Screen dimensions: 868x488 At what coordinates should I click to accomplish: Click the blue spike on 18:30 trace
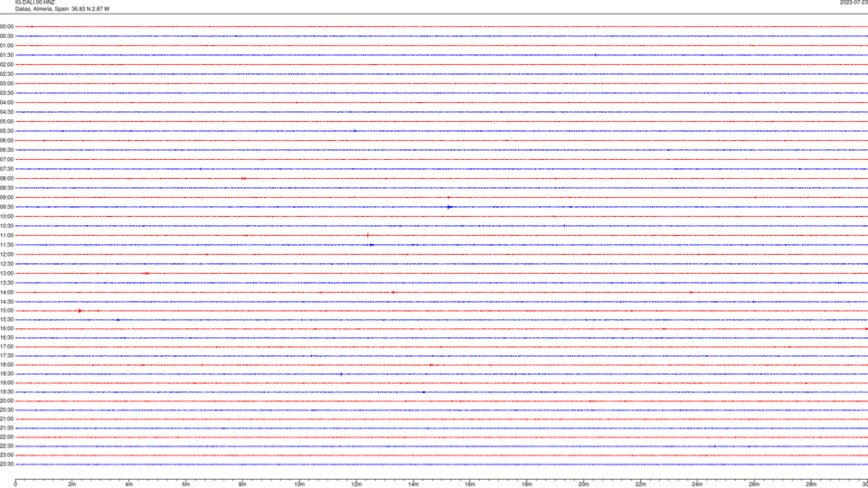point(342,374)
